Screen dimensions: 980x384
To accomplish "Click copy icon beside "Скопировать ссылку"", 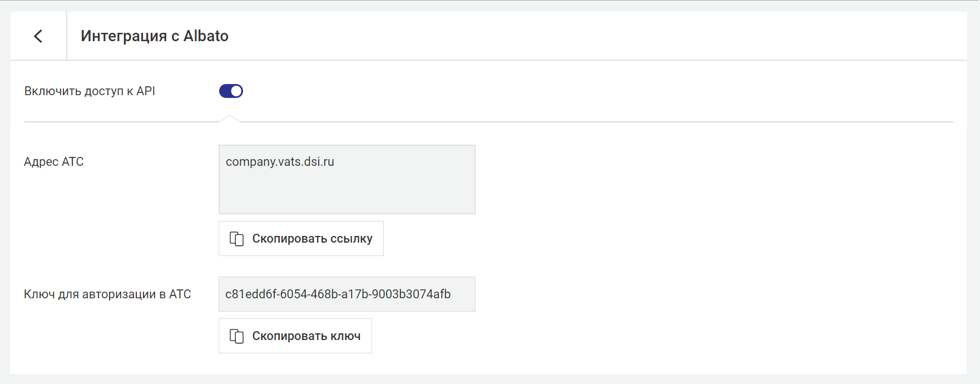I will tap(236, 239).
